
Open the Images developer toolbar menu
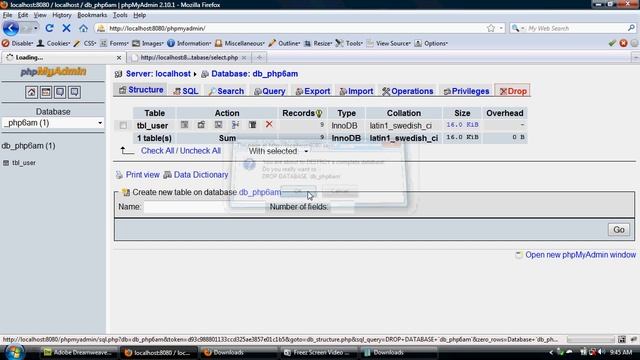(x=148, y=43)
